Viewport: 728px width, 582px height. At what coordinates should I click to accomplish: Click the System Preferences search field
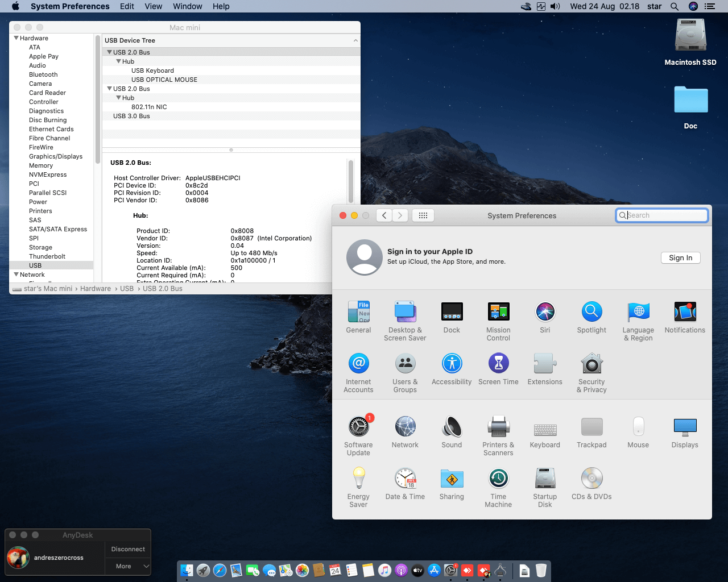point(665,215)
